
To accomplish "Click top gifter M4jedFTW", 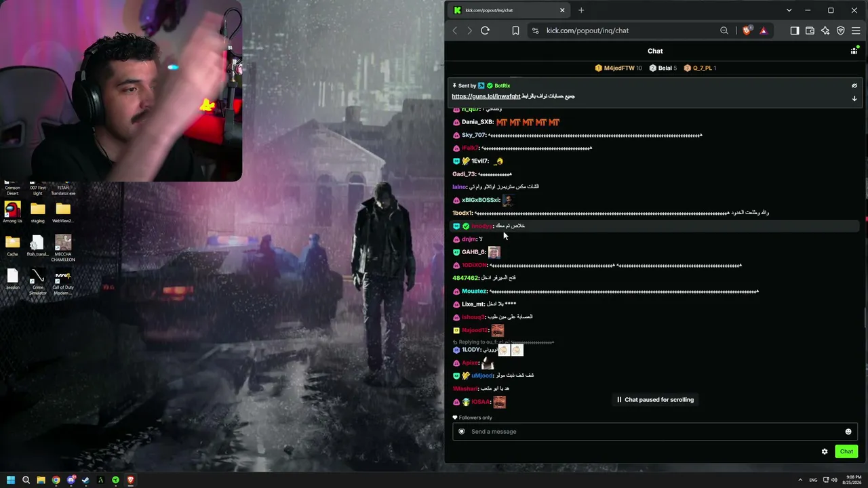I will [618, 68].
